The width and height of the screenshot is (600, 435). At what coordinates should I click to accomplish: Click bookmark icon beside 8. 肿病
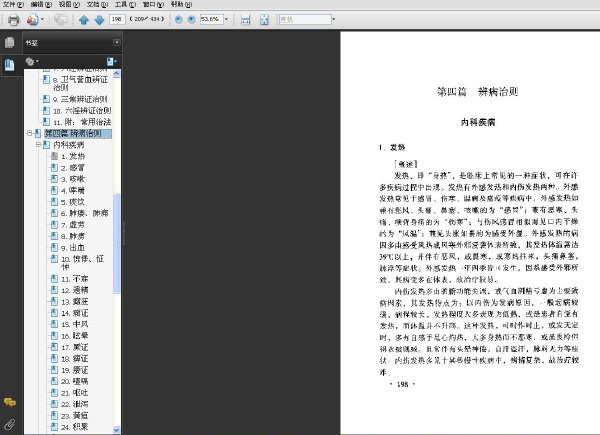pos(54,236)
